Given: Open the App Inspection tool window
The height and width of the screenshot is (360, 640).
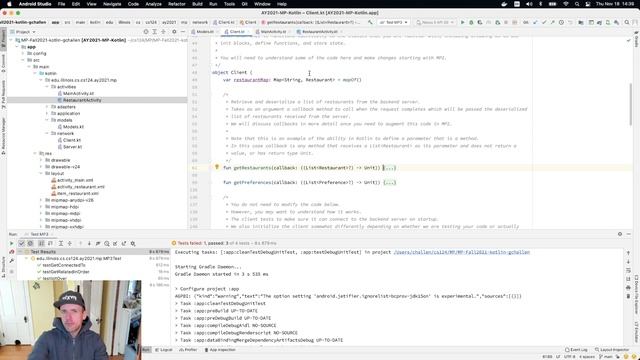Looking at the screenshot, I should [x=220, y=350].
